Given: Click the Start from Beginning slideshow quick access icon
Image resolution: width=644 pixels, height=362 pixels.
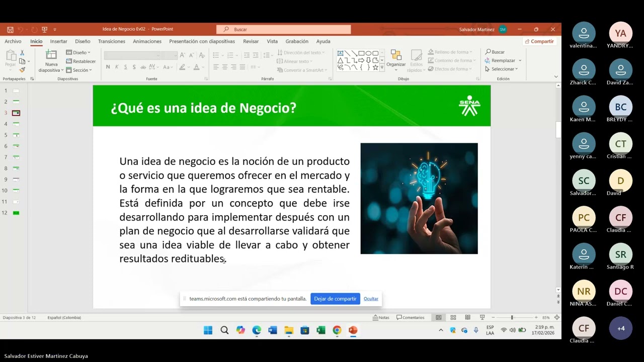Looking at the screenshot, I should [44, 30].
